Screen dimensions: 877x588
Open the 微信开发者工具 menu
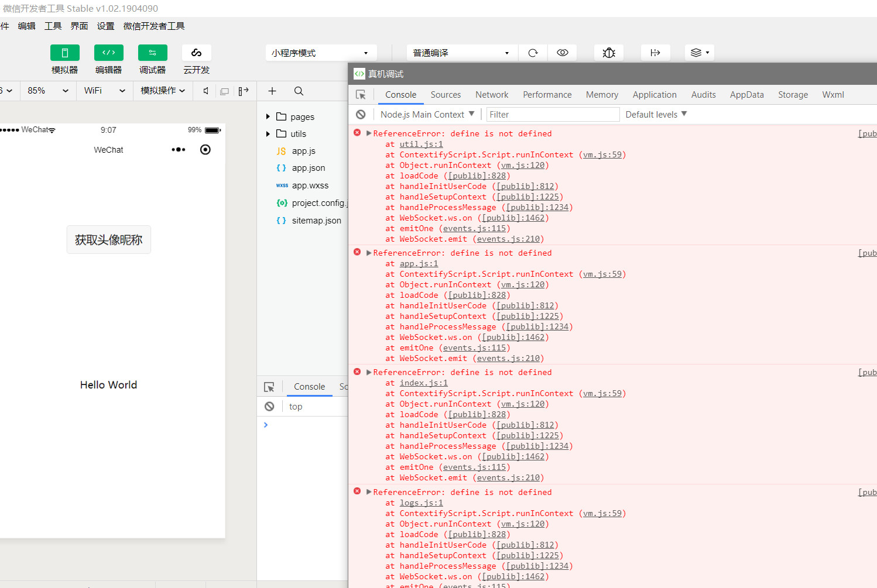click(x=154, y=26)
